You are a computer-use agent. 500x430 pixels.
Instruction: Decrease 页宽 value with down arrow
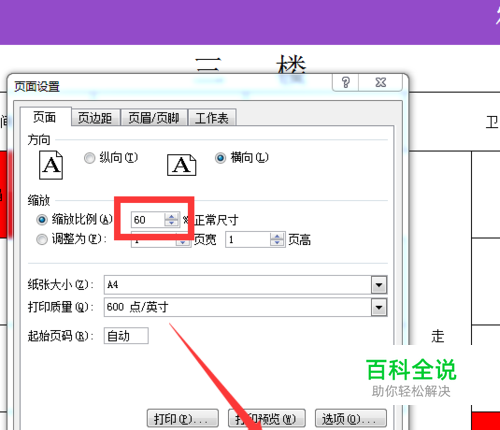tap(183, 243)
